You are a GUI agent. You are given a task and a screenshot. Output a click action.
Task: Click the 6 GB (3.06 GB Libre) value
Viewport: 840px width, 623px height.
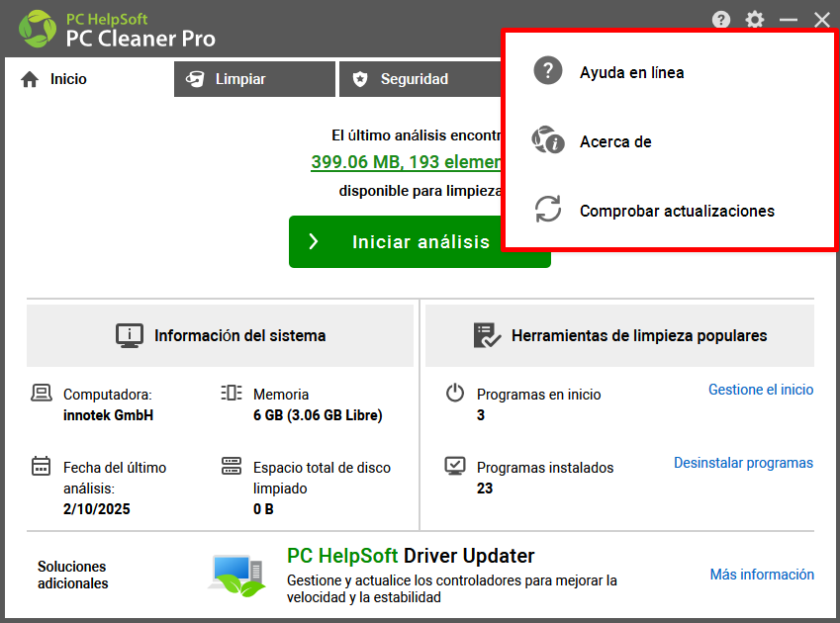point(318,415)
